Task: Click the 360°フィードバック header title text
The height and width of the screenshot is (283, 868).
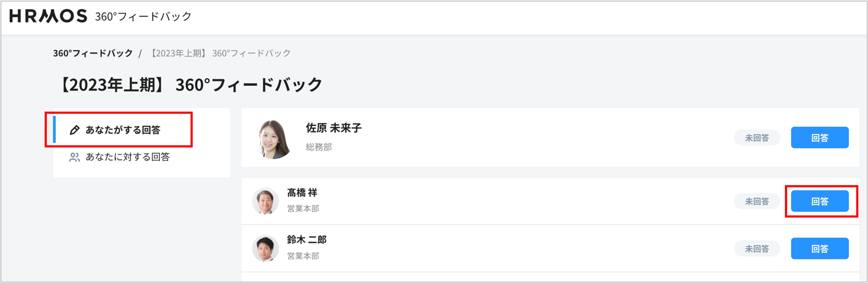Action: click(143, 16)
